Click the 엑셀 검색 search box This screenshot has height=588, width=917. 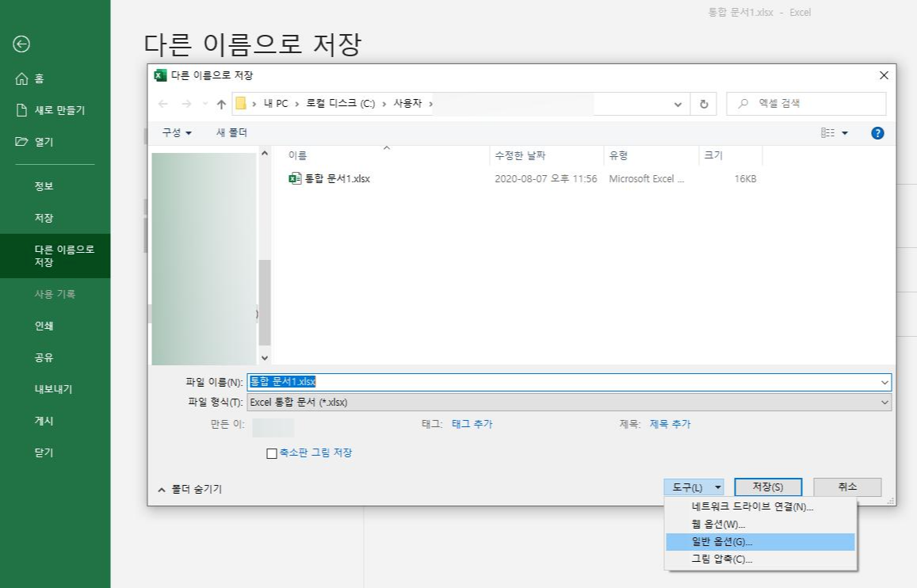[806, 104]
